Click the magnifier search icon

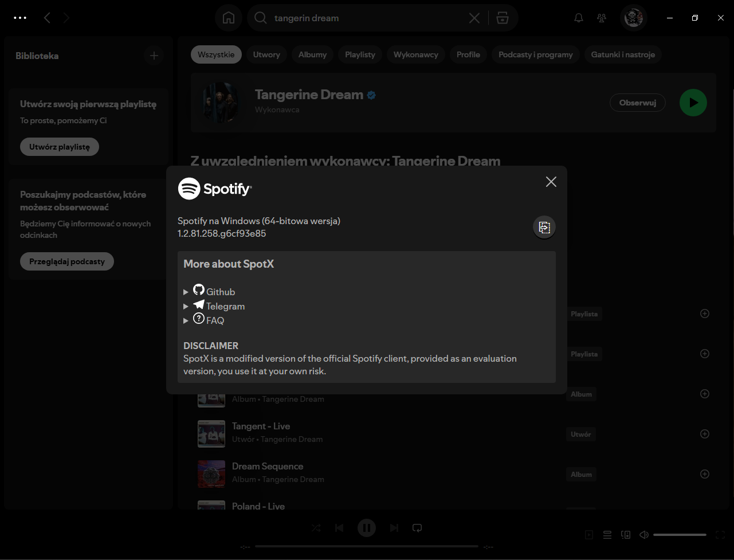[x=261, y=18]
